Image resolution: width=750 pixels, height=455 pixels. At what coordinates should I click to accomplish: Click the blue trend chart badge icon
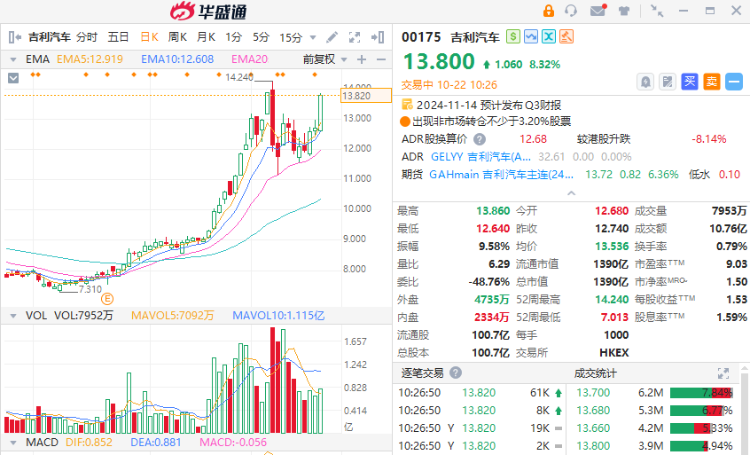(x=531, y=36)
